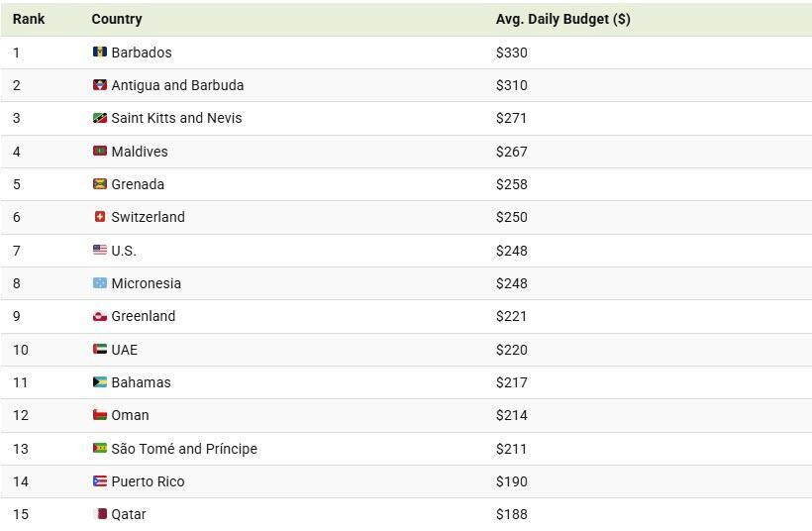Select the Saint Kitts and Nevis country name
Viewport: 812px width, 531px height.
click(x=176, y=118)
